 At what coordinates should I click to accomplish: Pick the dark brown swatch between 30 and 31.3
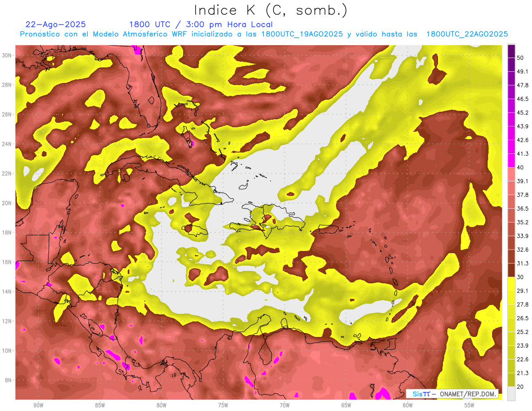pyautogui.click(x=511, y=270)
